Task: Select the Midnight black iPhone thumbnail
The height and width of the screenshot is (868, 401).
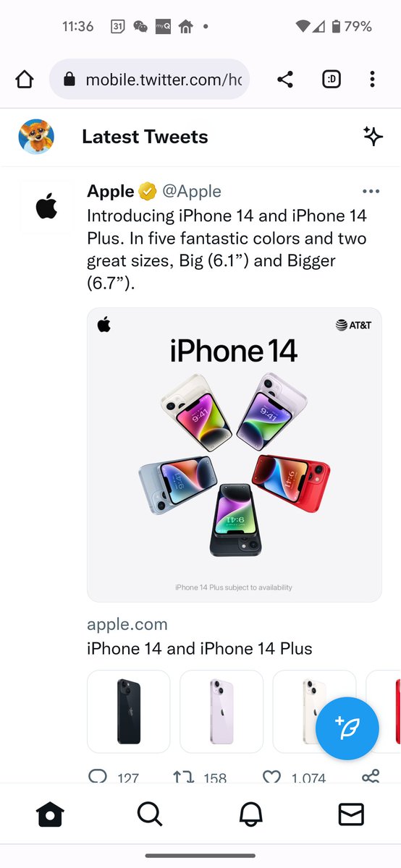Action: (x=129, y=712)
